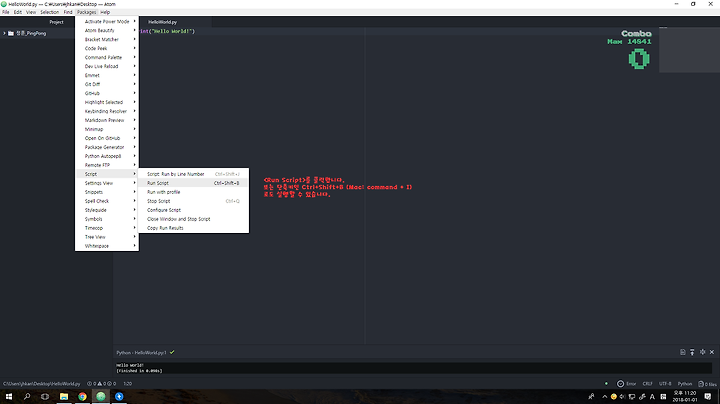Viewport: 720px width, 404px height.
Task: Open the Help menu
Action: [105, 12]
